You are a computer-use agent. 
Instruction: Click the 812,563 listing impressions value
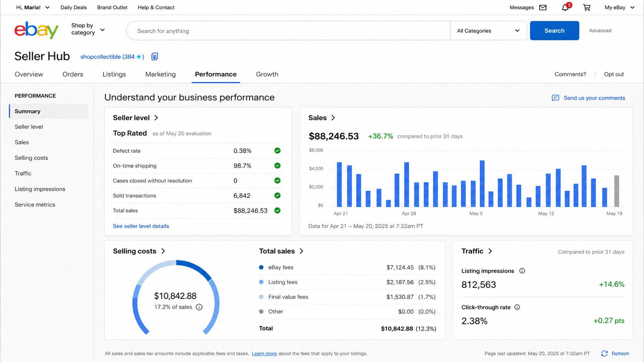tap(479, 285)
